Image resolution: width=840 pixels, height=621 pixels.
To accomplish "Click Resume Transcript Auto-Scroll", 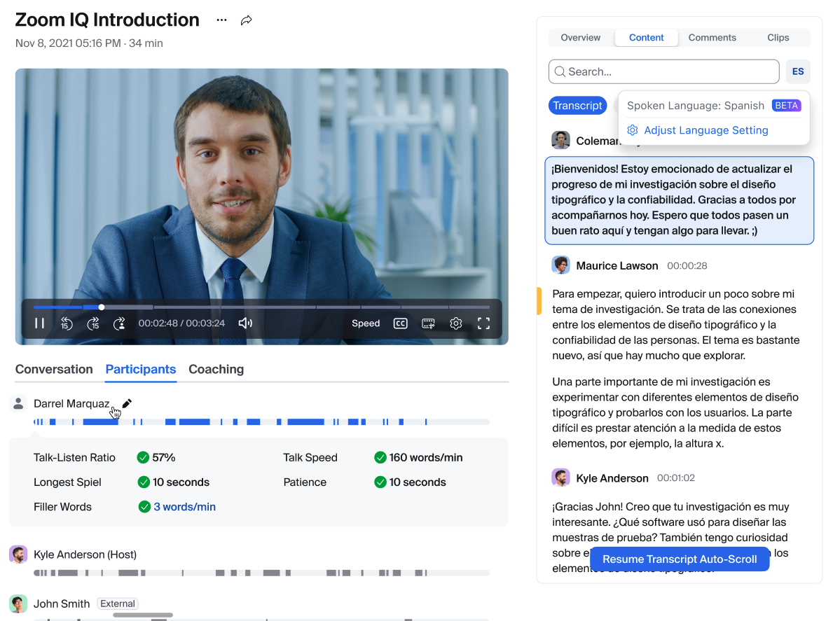I will point(679,559).
